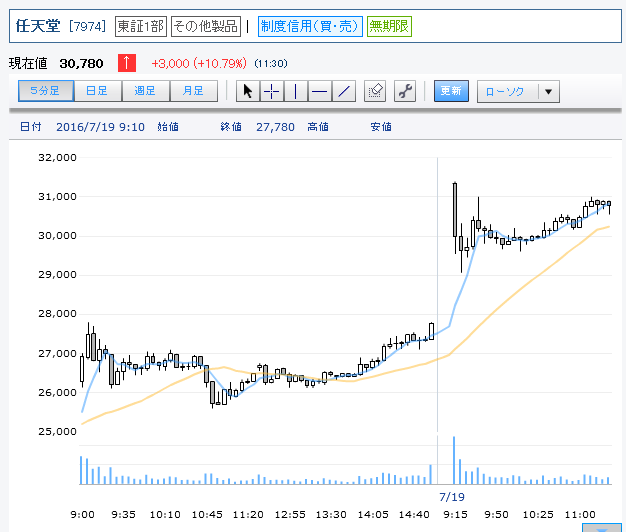Viewport: 626px width, 532px height.
Task: Click the 9:00 time axis label
Action: [x=83, y=514]
